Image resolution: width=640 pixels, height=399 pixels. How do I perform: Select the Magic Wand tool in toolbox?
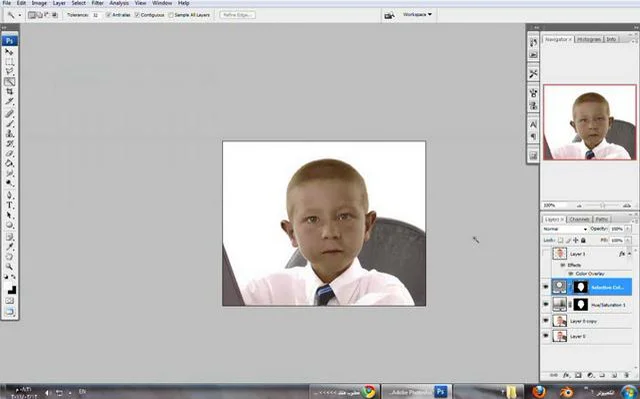9,82
